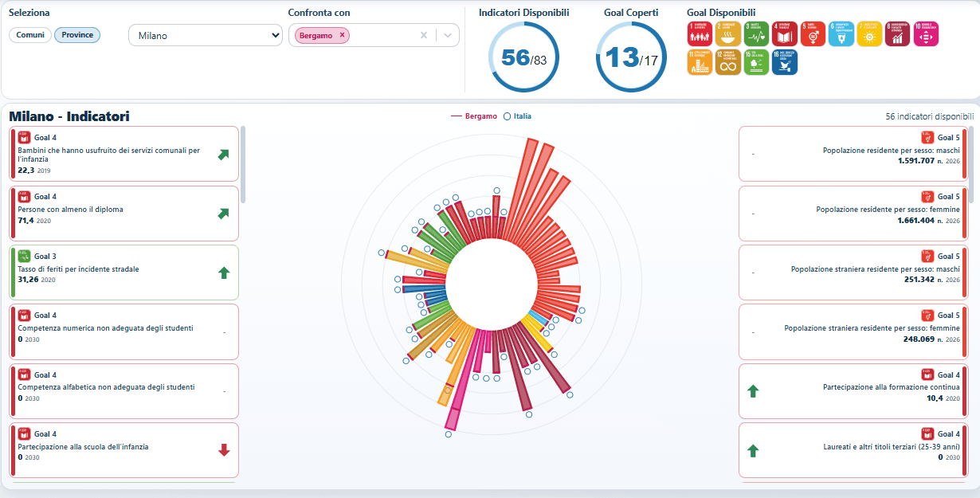Click inside the Confronta con field

pos(374,35)
